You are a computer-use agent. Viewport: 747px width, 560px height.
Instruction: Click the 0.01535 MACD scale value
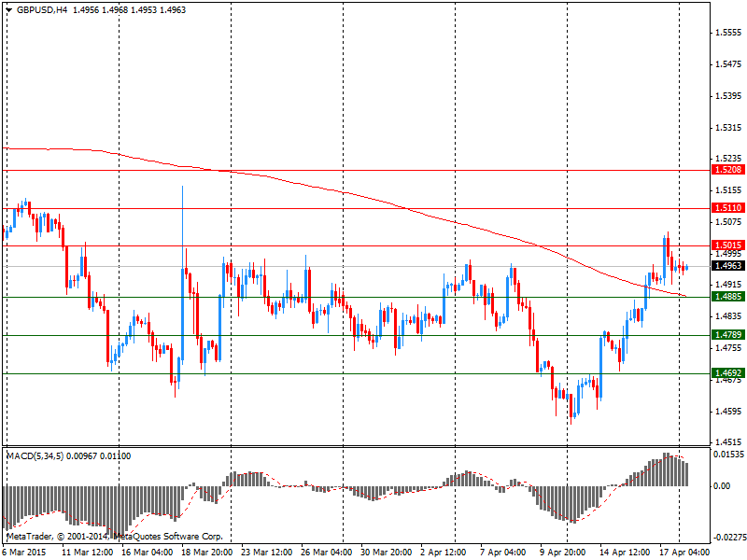pos(729,455)
